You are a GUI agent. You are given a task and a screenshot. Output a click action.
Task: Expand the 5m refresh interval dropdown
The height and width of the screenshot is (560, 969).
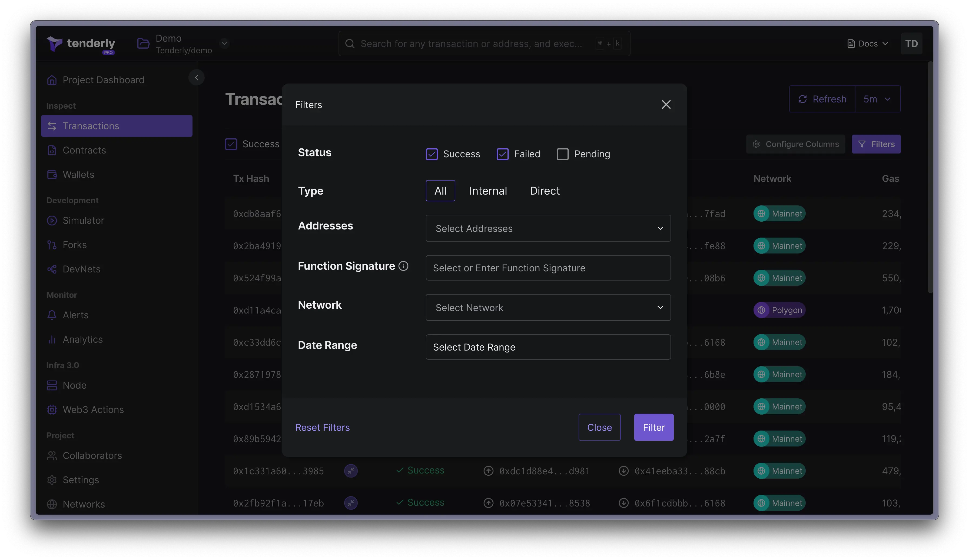pyautogui.click(x=878, y=99)
